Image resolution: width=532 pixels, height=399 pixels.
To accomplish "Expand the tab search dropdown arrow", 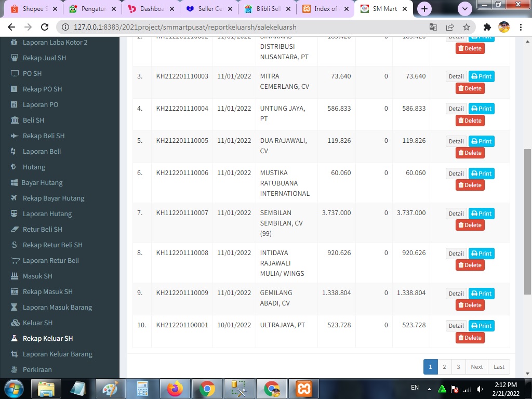I will [464, 9].
